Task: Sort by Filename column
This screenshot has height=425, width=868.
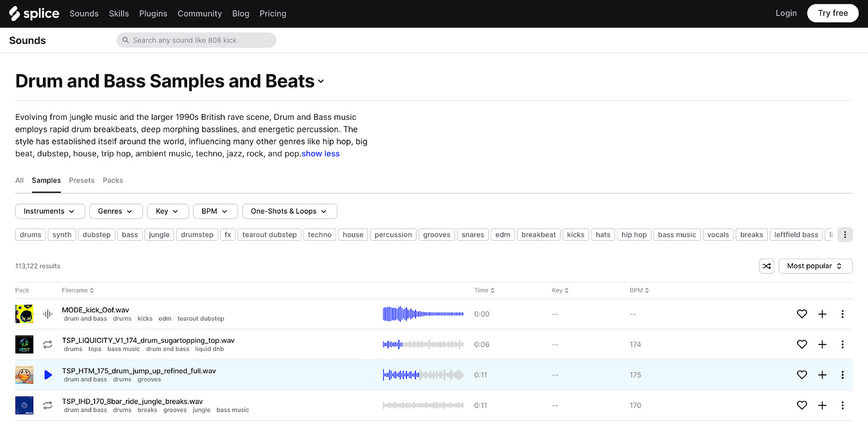Action: point(78,290)
